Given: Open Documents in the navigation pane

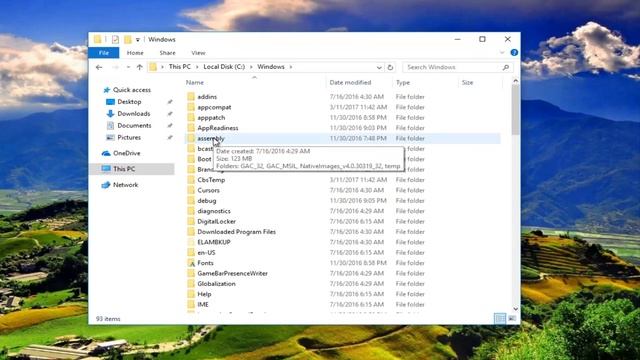Looking at the screenshot, I should (134, 125).
